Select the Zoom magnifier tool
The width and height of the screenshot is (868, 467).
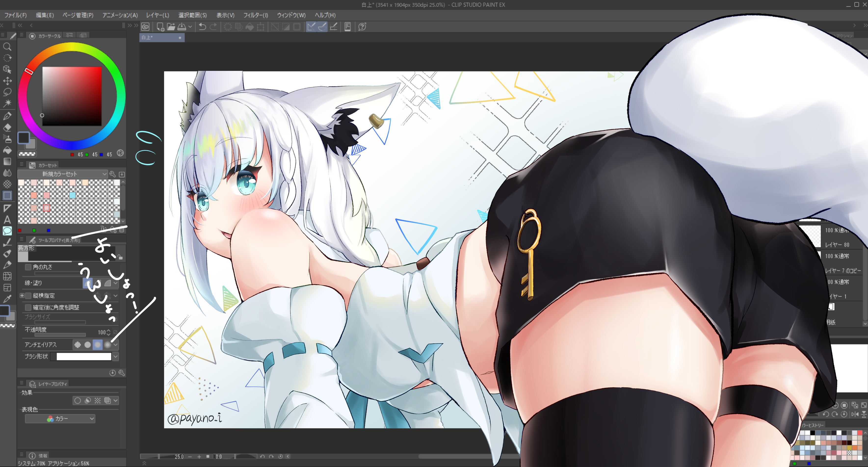click(x=7, y=47)
